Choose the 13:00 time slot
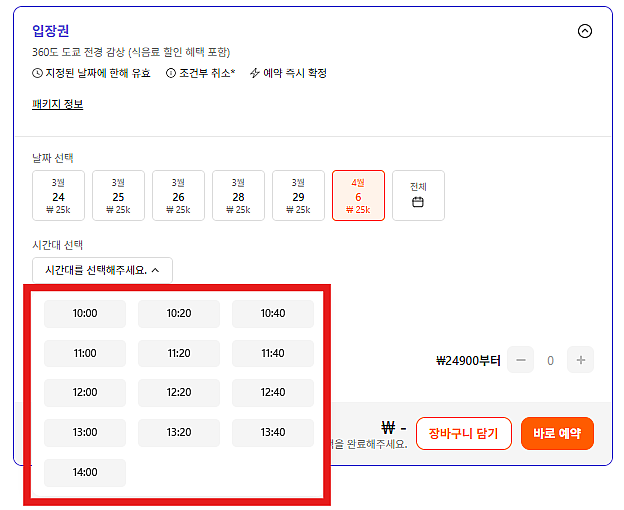 [x=85, y=432]
